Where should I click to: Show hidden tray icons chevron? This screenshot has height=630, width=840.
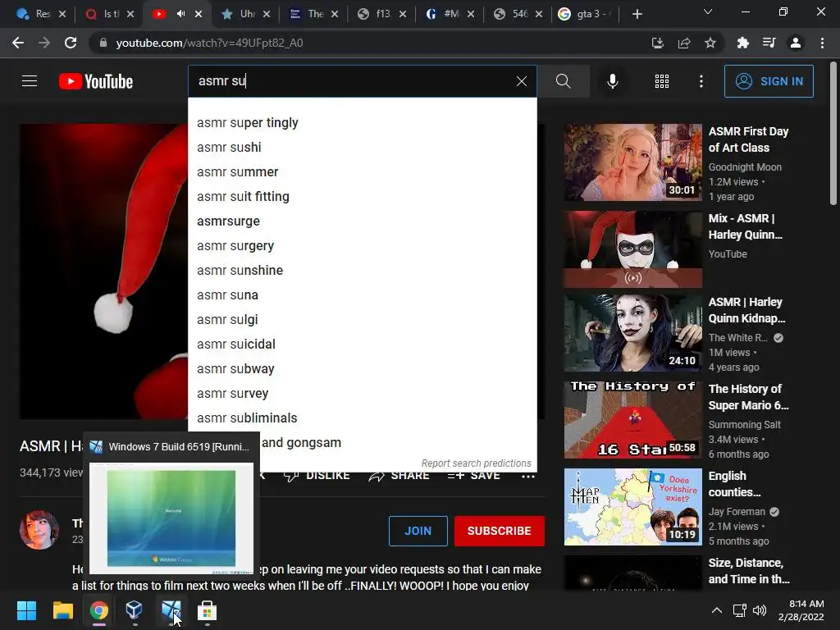pos(716,610)
